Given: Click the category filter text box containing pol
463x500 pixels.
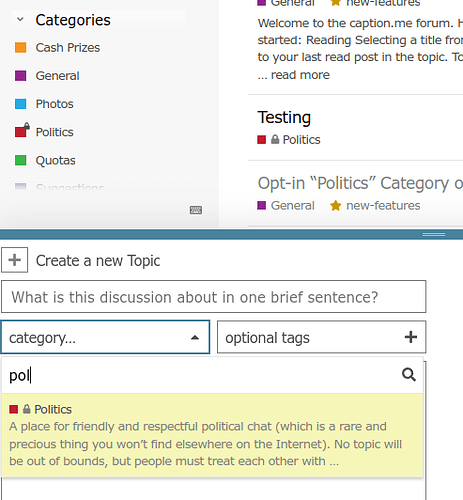Looking at the screenshot, I should [x=202, y=375].
